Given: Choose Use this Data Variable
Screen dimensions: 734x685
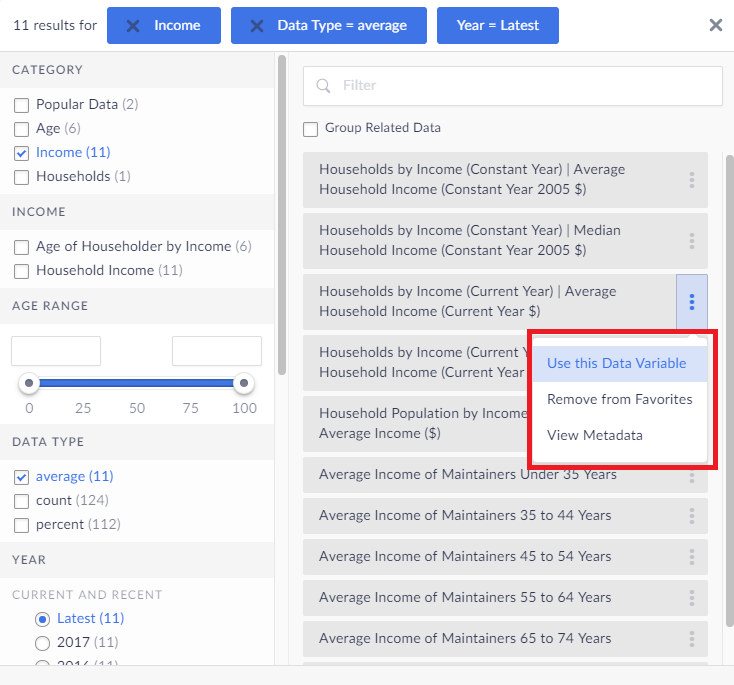Looking at the screenshot, I should click(x=616, y=363).
